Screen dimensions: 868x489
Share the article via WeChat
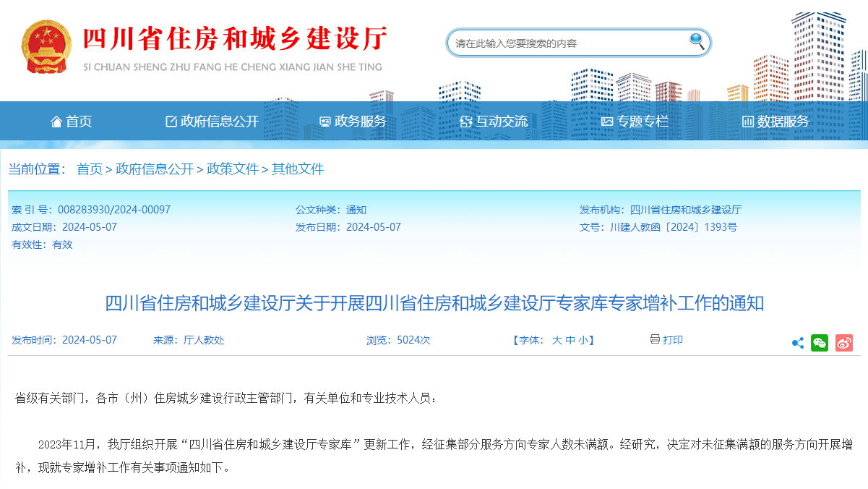tap(820, 342)
